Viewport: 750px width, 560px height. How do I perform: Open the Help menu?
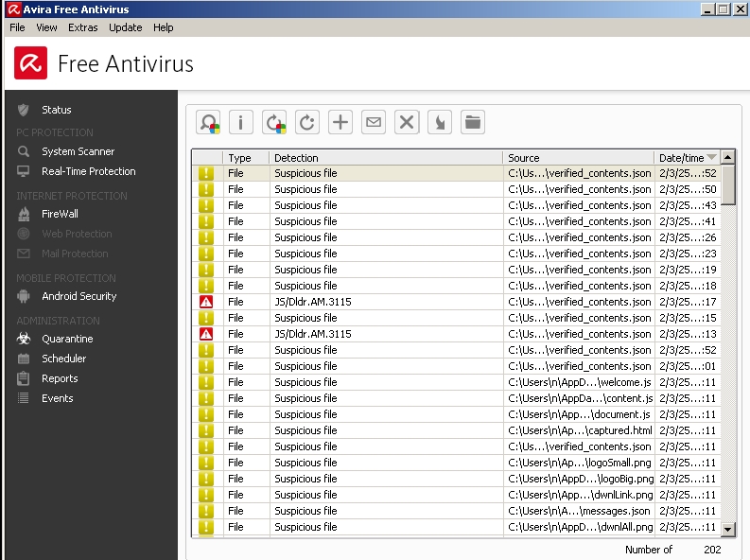(x=163, y=27)
